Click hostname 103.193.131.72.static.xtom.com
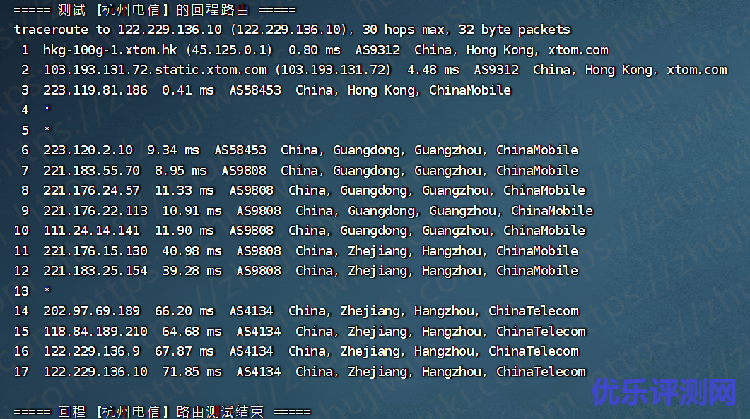 point(155,70)
